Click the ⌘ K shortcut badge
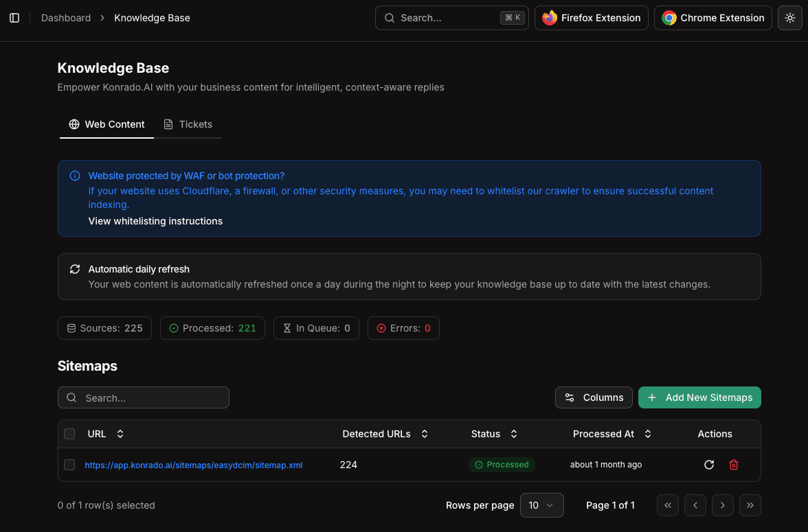Viewport: 808px width, 532px height. pos(513,18)
